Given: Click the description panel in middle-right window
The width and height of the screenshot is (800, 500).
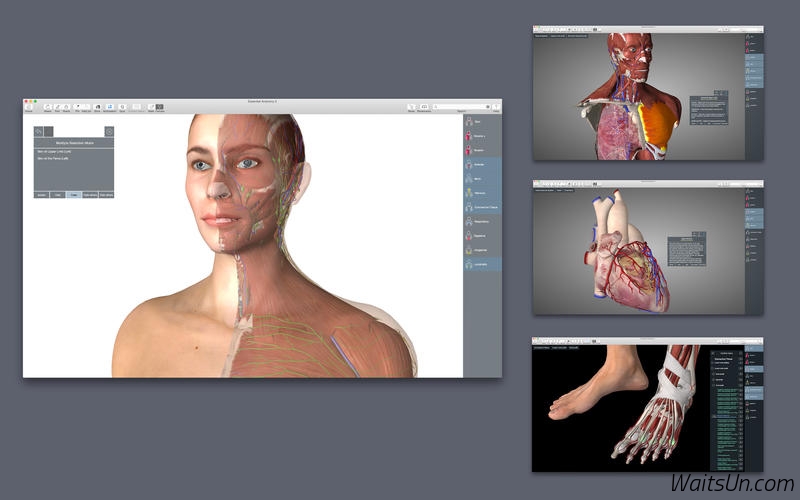Looking at the screenshot, I should [687, 251].
